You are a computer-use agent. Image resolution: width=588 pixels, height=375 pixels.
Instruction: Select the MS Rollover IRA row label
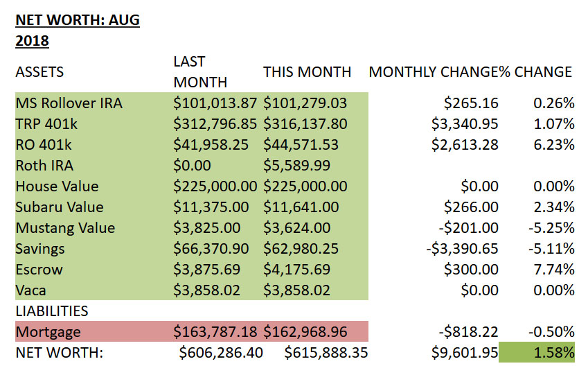click(69, 103)
